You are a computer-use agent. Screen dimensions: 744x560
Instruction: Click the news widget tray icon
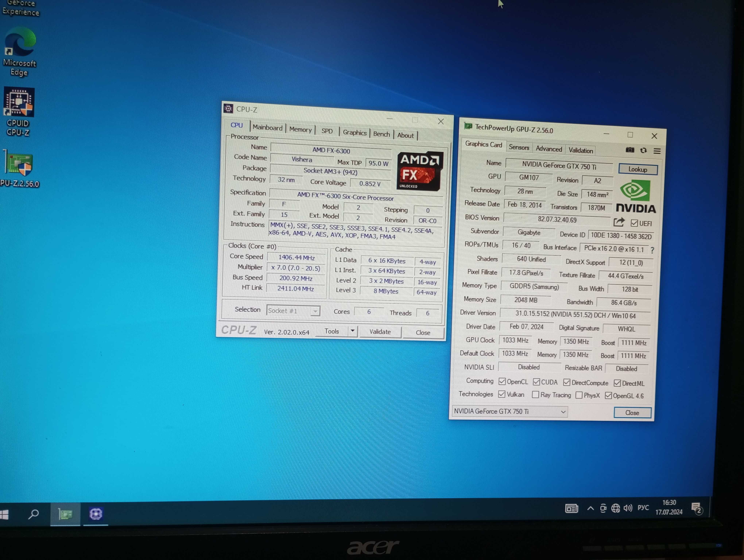point(571,509)
